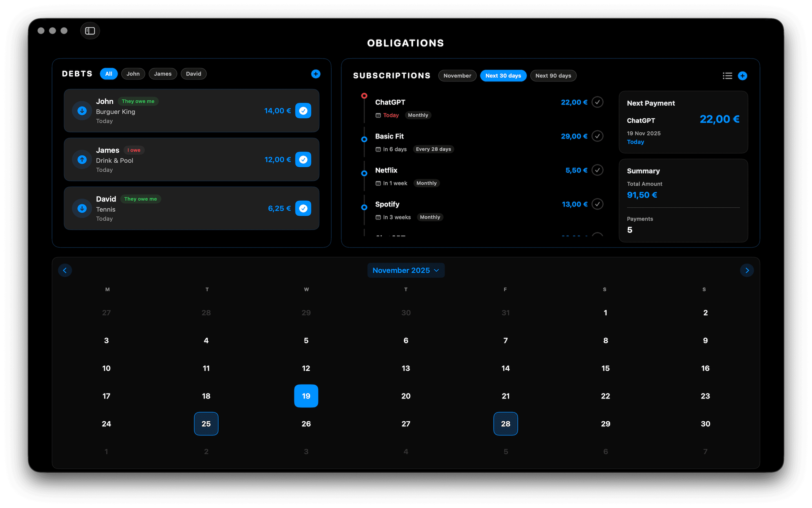812x508 pixels.
Task: Show November subscriptions
Action: pos(457,76)
